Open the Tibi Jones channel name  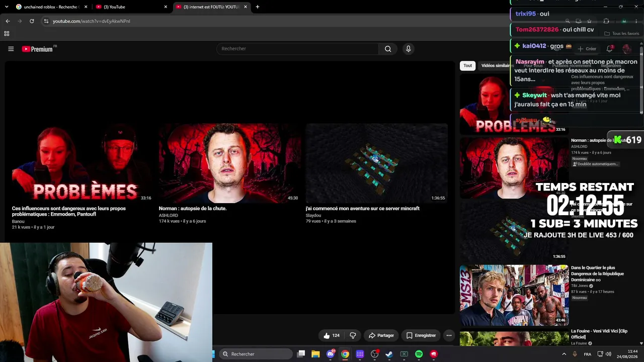click(580, 286)
